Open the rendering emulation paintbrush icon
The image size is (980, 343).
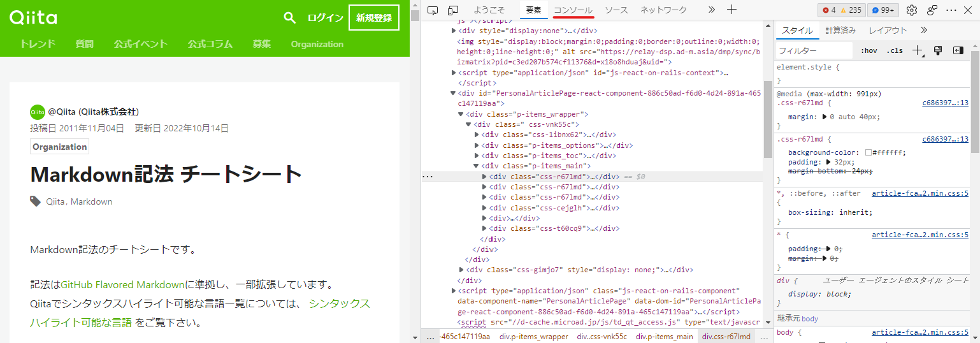(938, 50)
